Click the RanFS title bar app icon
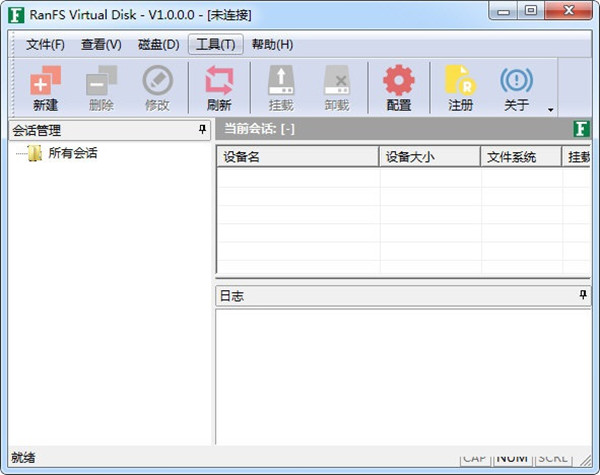The image size is (600, 475). click(x=16, y=15)
